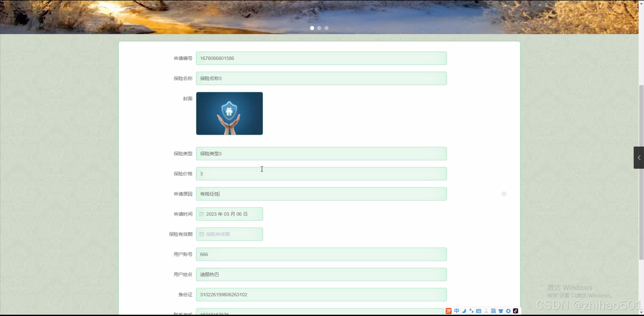Open the input method account login icon

(x=486, y=311)
